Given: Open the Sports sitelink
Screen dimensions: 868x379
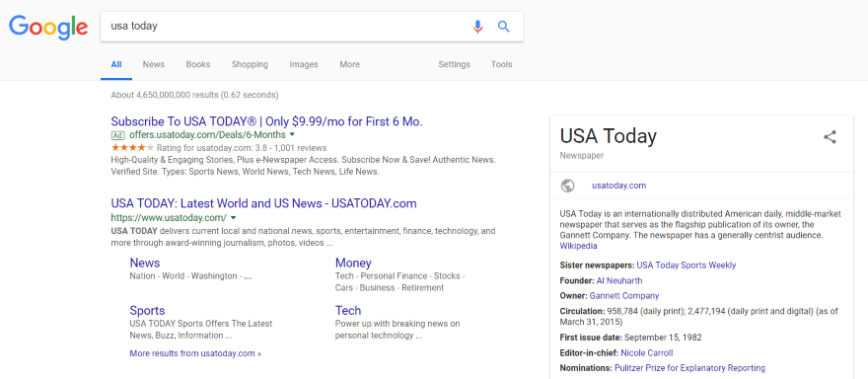Looking at the screenshot, I should click(147, 310).
